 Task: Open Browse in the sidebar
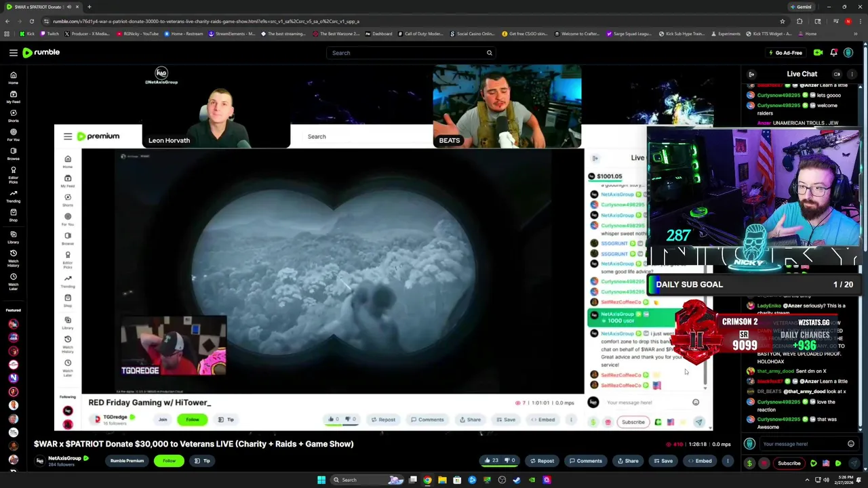(x=13, y=155)
